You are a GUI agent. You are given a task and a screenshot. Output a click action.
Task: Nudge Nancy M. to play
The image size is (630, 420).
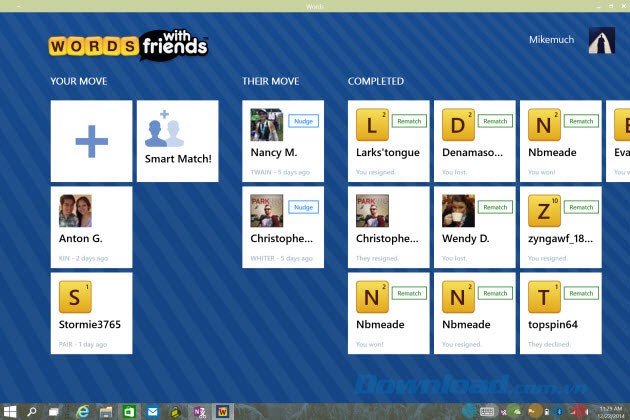click(303, 121)
